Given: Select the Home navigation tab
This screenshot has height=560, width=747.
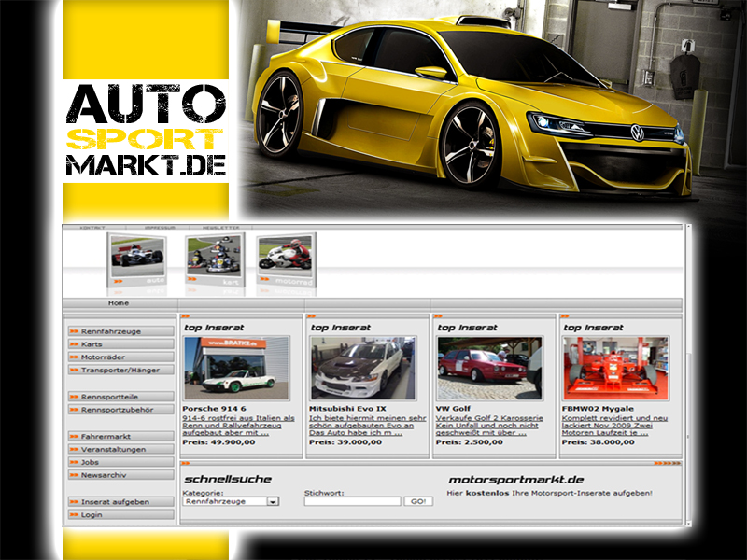Looking at the screenshot, I should click(119, 303).
